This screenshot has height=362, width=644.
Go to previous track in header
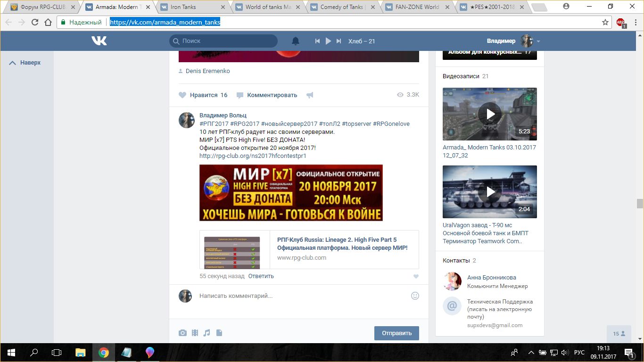[318, 41]
